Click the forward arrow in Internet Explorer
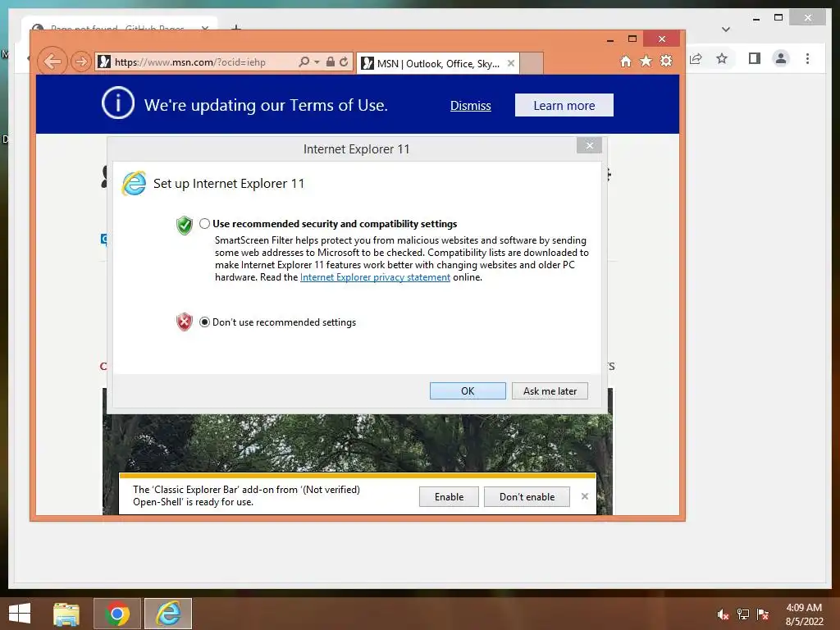Image resolution: width=840 pixels, height=630 pixels. 81,62
